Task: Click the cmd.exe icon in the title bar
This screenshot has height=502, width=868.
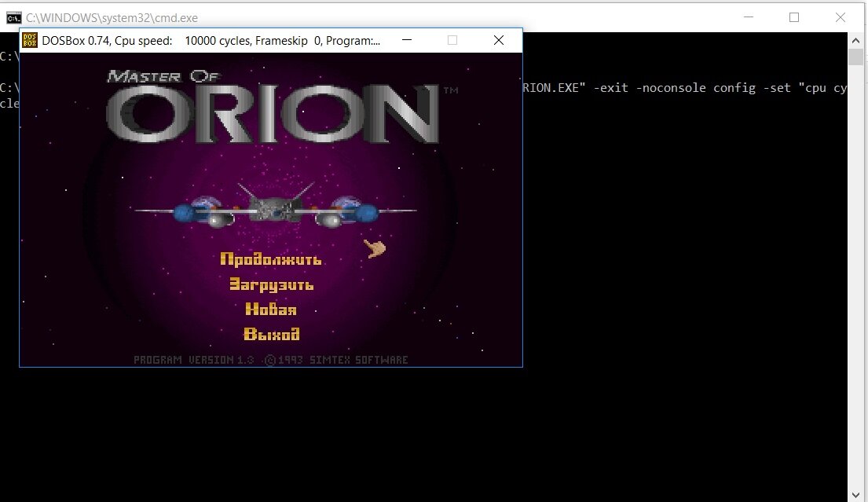Action: (x=14, y=18)
